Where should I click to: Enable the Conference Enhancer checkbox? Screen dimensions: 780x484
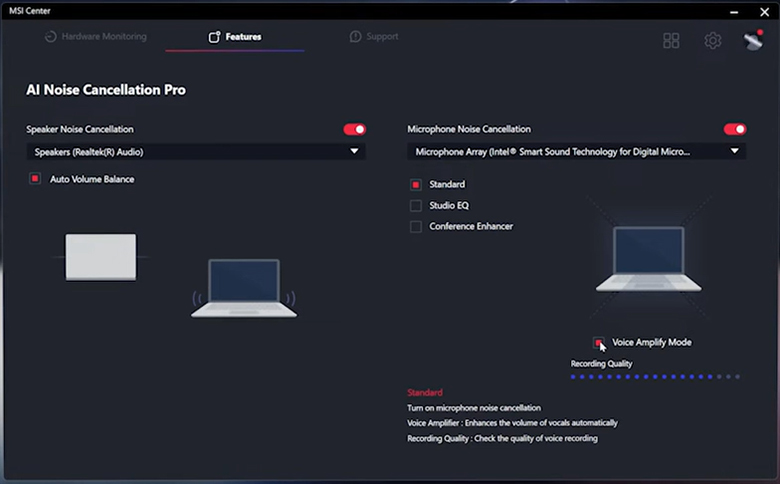[416, 227]
